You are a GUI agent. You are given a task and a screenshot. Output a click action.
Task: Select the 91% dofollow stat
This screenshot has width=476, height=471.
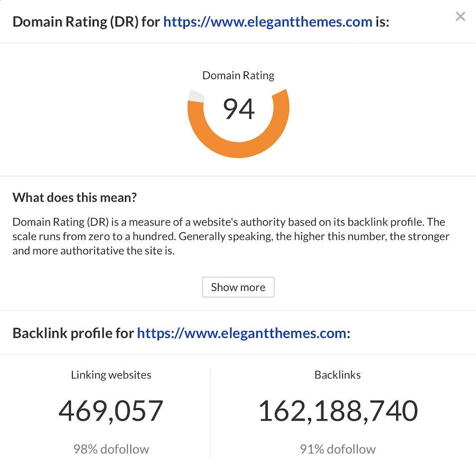[x=337, y=449]
